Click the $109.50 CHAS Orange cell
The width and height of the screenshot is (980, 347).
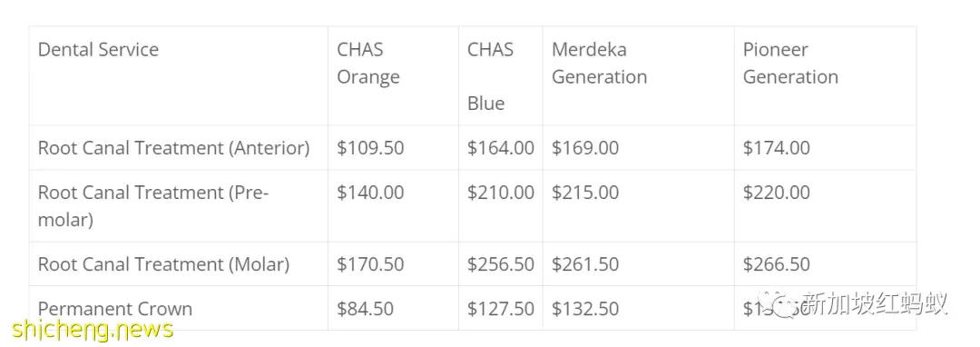(370, 148)
